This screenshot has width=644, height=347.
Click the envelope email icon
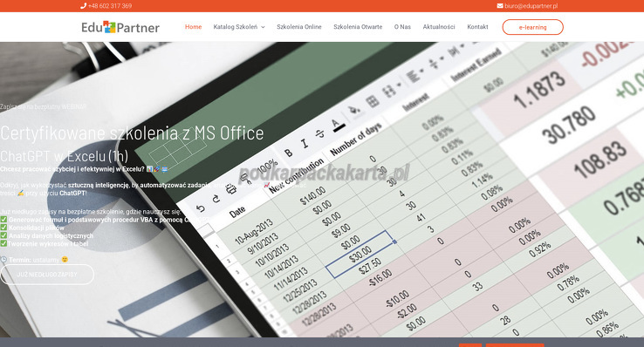[x=500, y=6]
